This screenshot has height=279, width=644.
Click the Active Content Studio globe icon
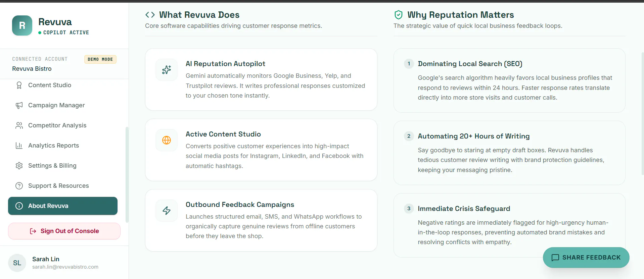(167, 140)
